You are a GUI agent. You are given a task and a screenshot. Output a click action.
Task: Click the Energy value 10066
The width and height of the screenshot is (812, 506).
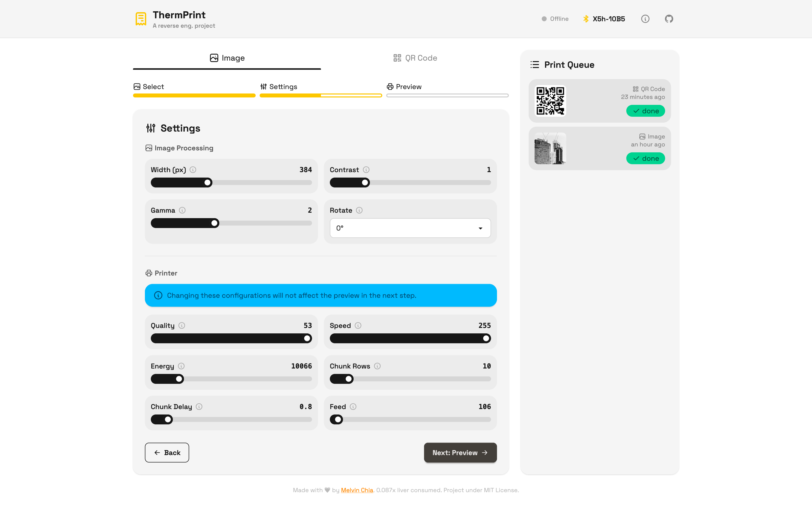click(x=301, y=366)
